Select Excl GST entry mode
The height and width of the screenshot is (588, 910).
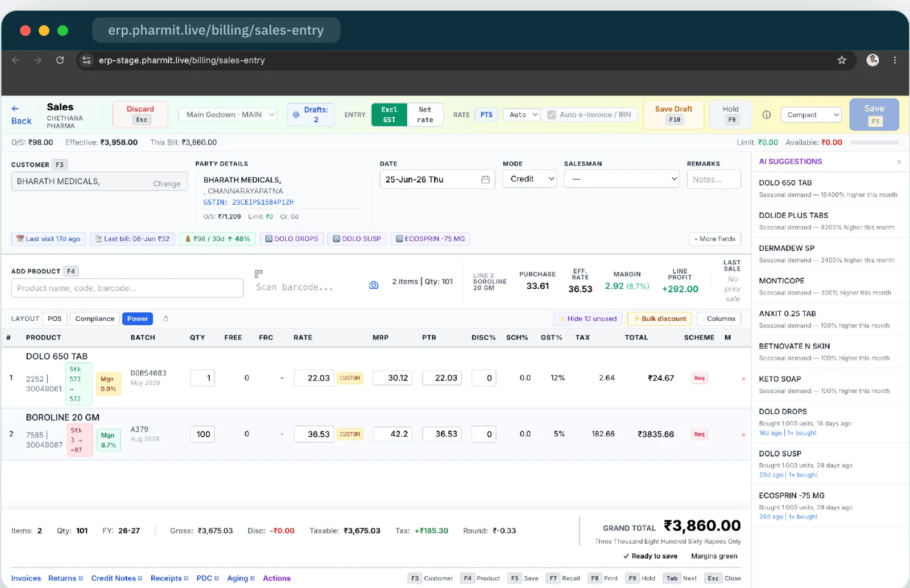tap(389, 114)
